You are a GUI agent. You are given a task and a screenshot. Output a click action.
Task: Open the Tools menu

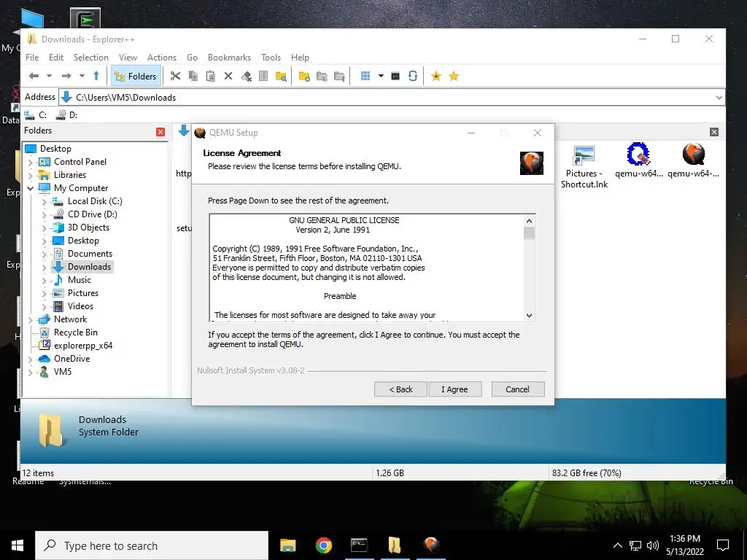(271, 57)
